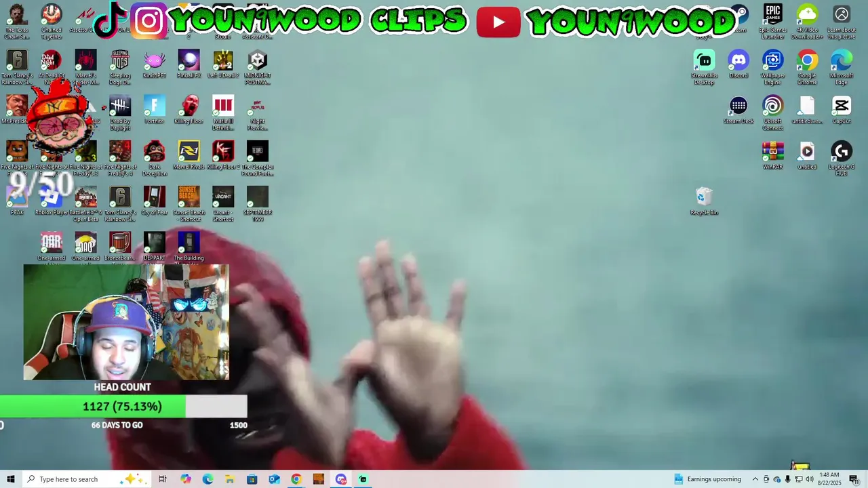Viewport: 868px width, 488px height.
Task: Select the SEPTEMBER 1999 icon
Action: tap(257, 203)
